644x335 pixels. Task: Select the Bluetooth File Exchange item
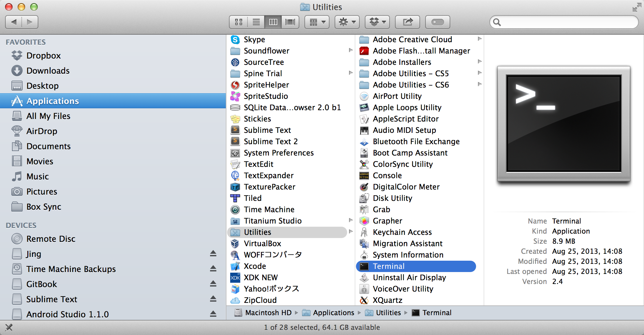click(x=416, y=141)
